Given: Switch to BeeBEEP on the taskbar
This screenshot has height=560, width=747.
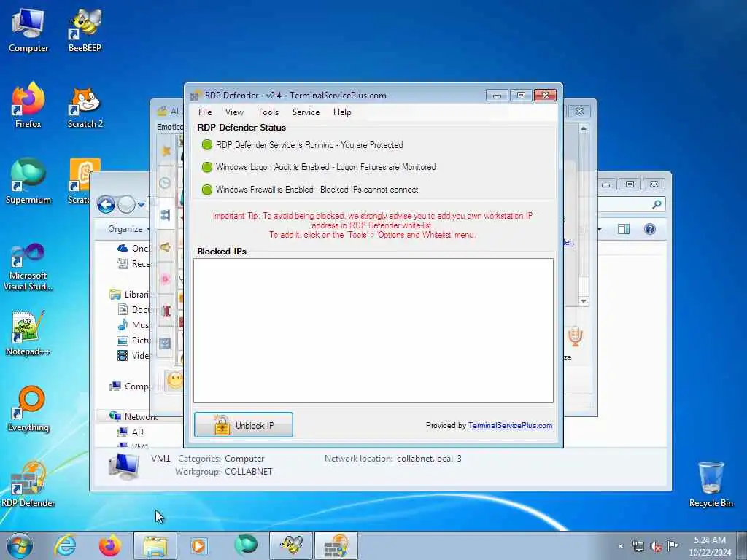Looking at the screenshot, I should [x=291, y=545].
